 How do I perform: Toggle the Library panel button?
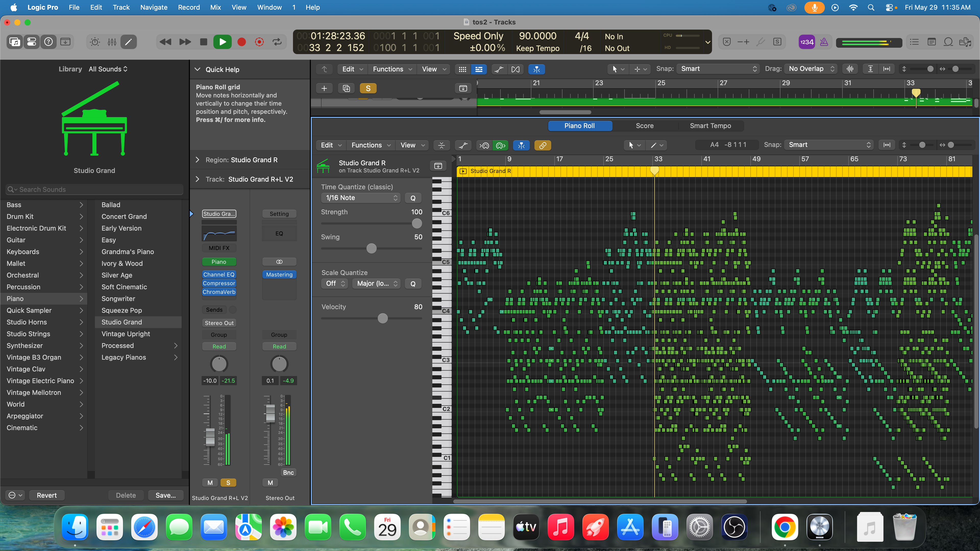pyautogui.click(x=15, y=42)
